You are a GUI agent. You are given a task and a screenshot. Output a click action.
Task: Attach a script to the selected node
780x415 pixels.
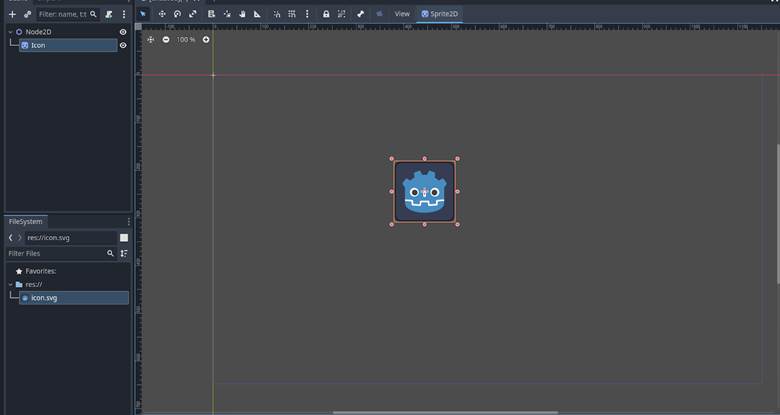(x=109, y=14)
